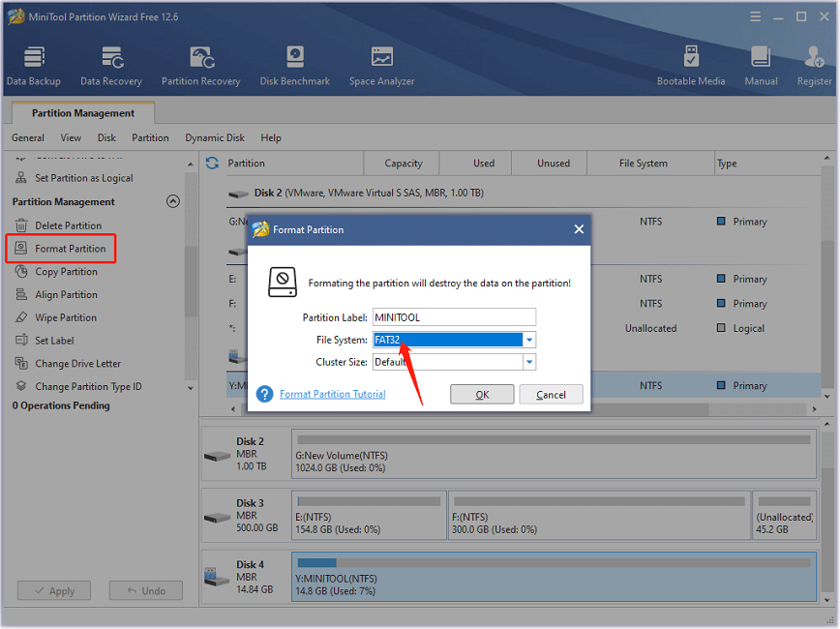Viewport: 840px width, 629px height.
Task: Open the Disk menu
Action: tap(106, 137)
